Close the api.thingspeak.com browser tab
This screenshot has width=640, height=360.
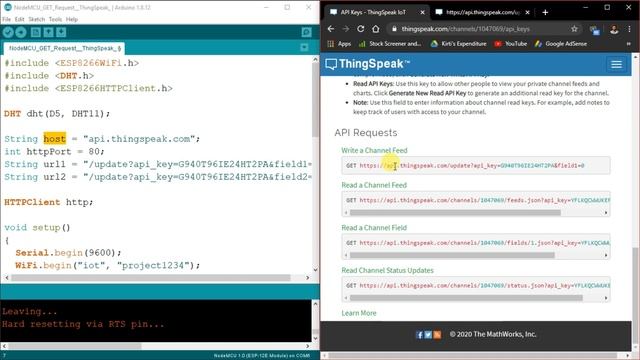(527, 12)
